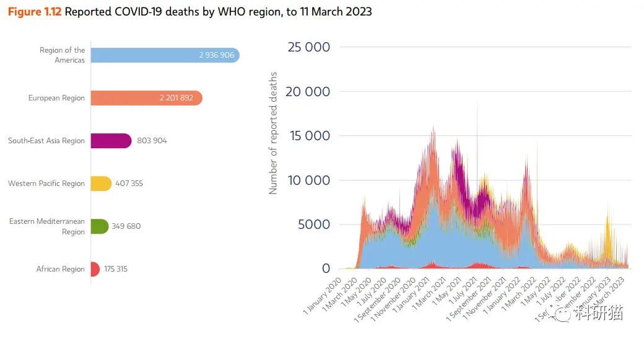Click the purple South-East Asia Region bar

(111, 141)
